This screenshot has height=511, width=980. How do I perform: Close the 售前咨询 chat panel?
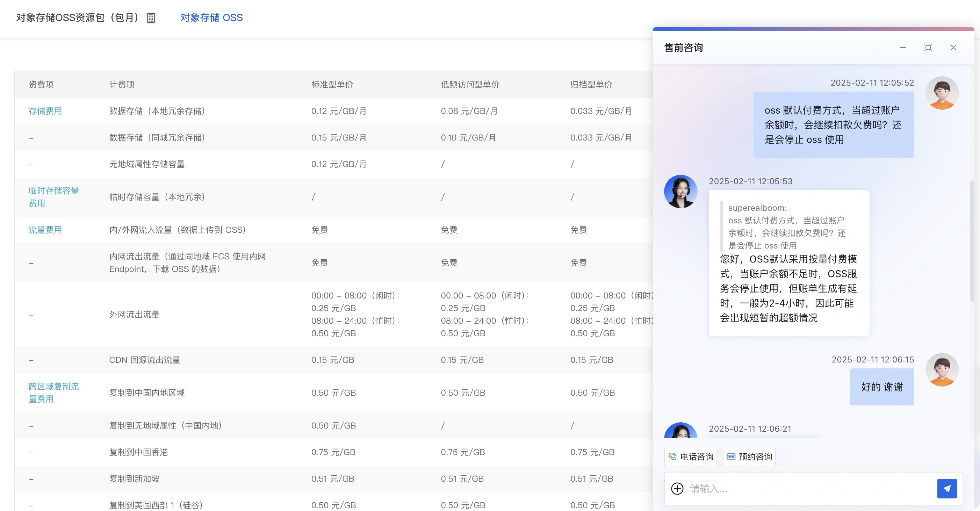953,48
